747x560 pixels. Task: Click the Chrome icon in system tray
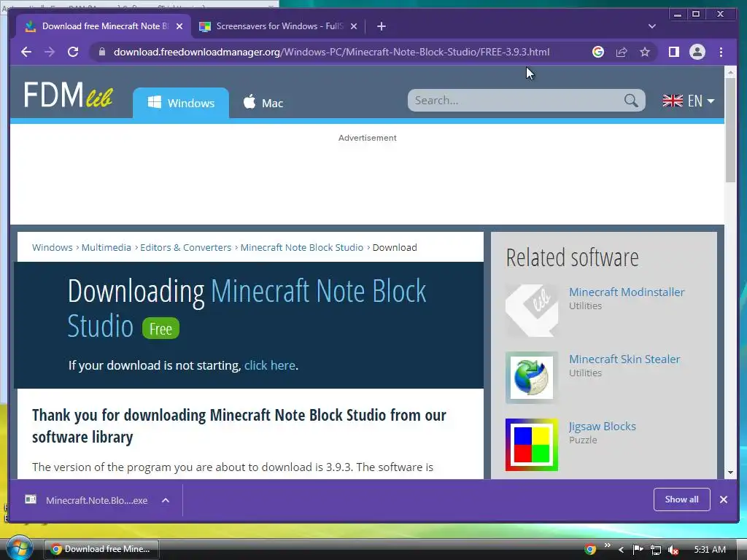[589, 550]
